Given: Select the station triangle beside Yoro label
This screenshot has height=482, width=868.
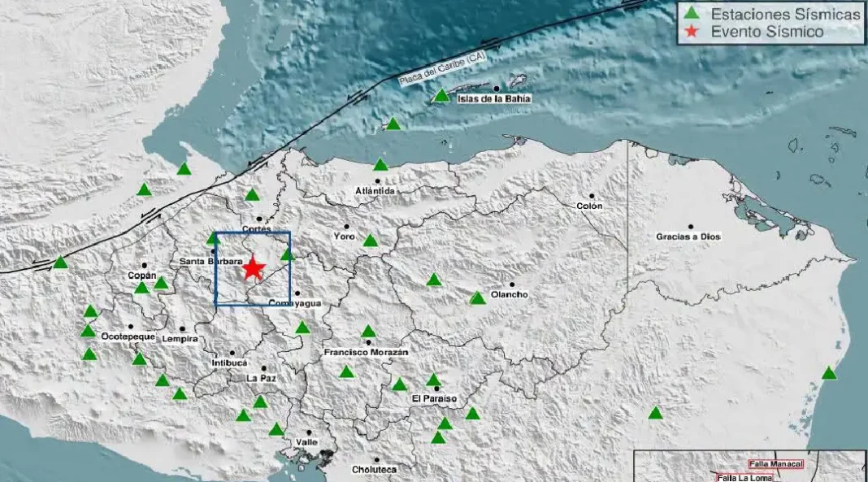Looking at the screenshot, I should 371,240.
